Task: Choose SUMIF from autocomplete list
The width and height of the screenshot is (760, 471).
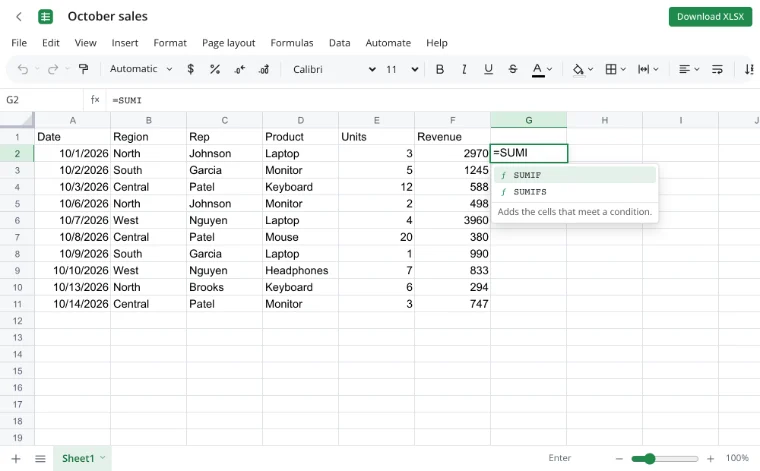Action: point(575,175)
